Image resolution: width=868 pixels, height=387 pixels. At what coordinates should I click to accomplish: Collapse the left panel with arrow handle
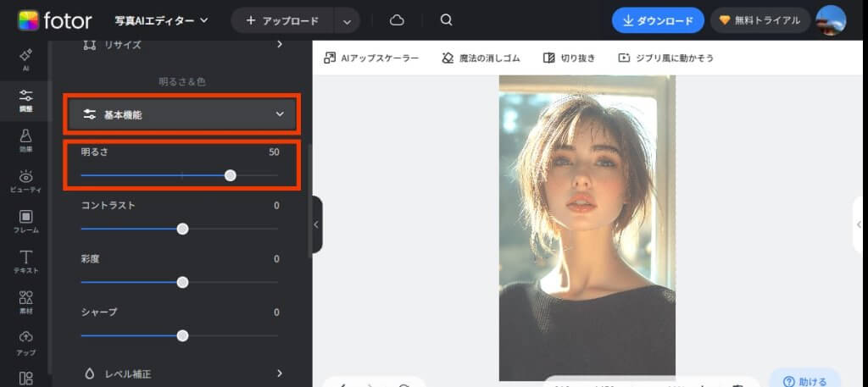pyautogui.click(x=317, y=224)
